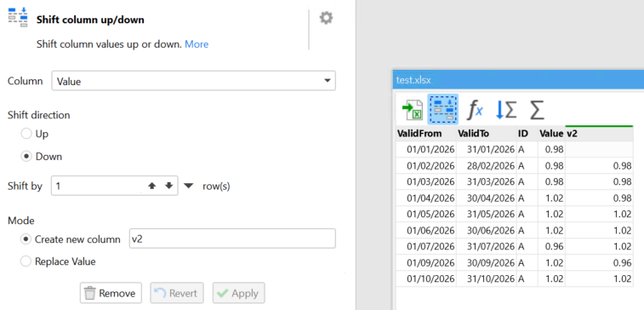This screenshot has width=644, height=310.
Task: Click the 30/06/2026 ValidTo cell
Action: [487, 230]
